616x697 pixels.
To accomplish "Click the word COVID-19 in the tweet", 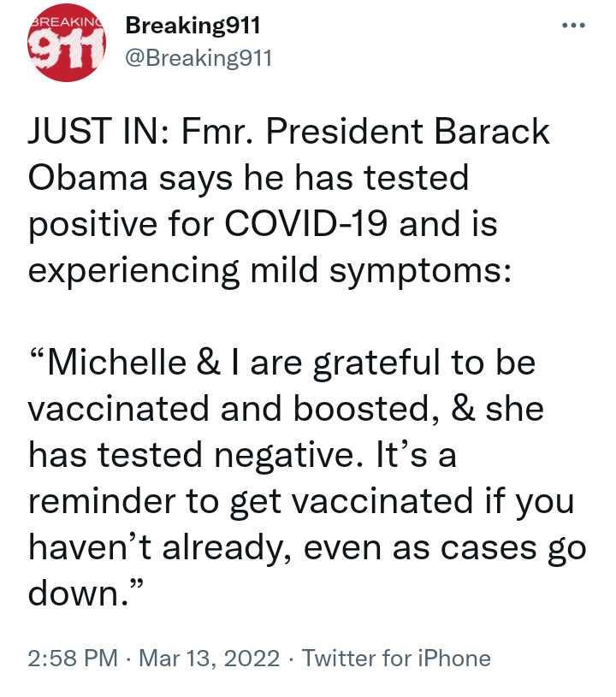I will coord(305,223).
